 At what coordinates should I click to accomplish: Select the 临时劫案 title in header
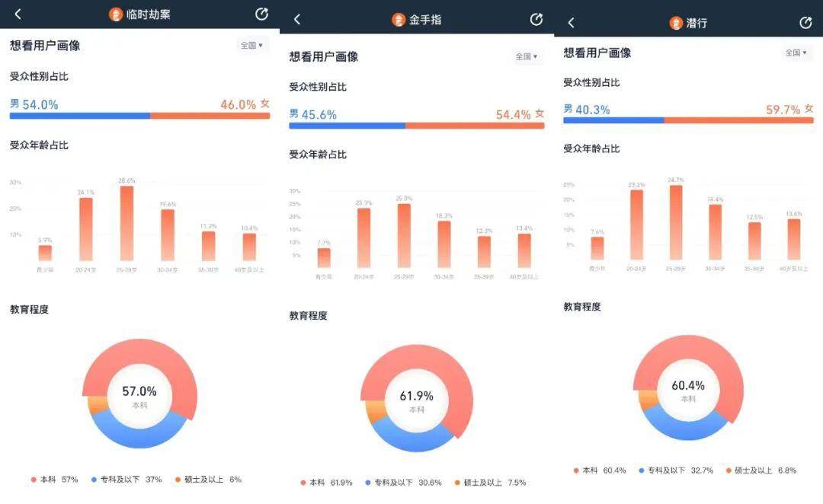tap(149, 14)
